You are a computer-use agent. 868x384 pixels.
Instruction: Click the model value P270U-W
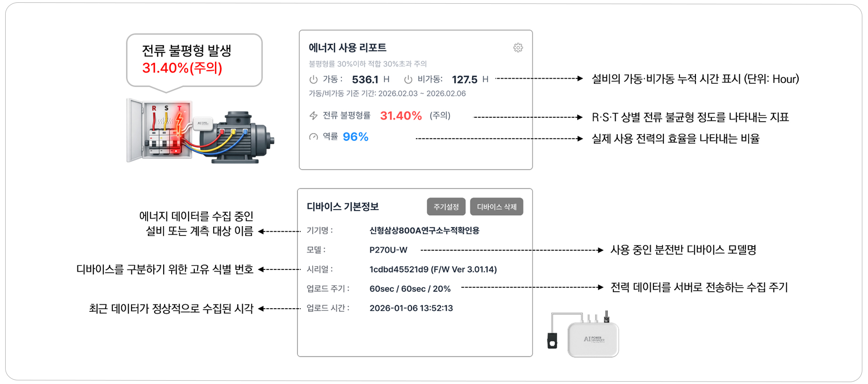coord(388,250)
